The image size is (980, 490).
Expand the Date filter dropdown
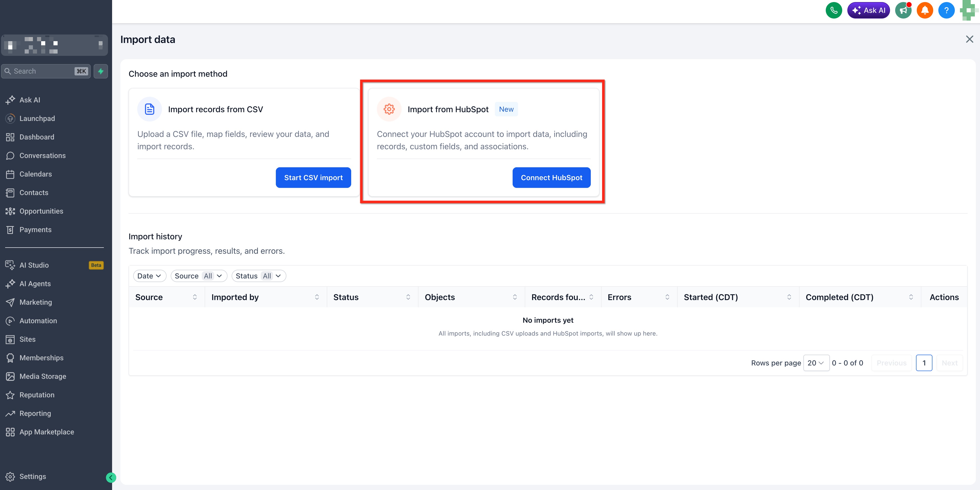point(150,276)
